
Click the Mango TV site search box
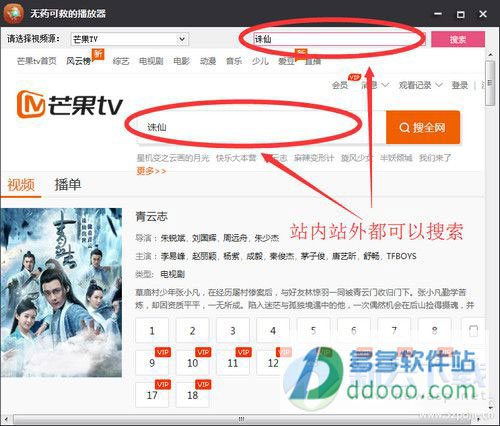pyautogui.click(x=261, y=127)
